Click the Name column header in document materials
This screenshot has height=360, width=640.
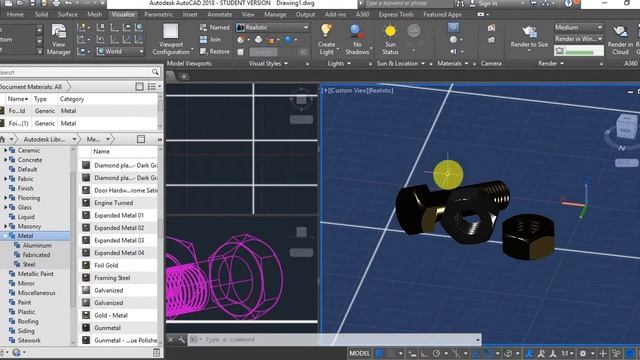18,99
